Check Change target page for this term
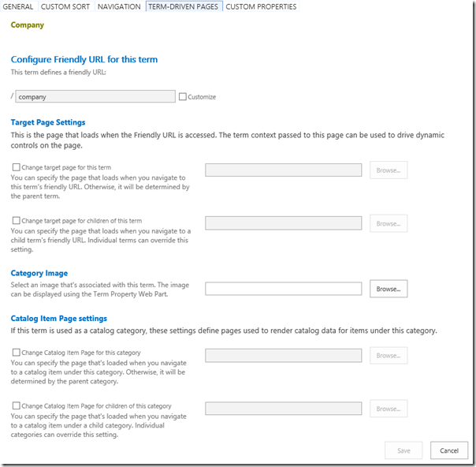The width and height of the screenshot is (476, 467). [x=17, y=167]
